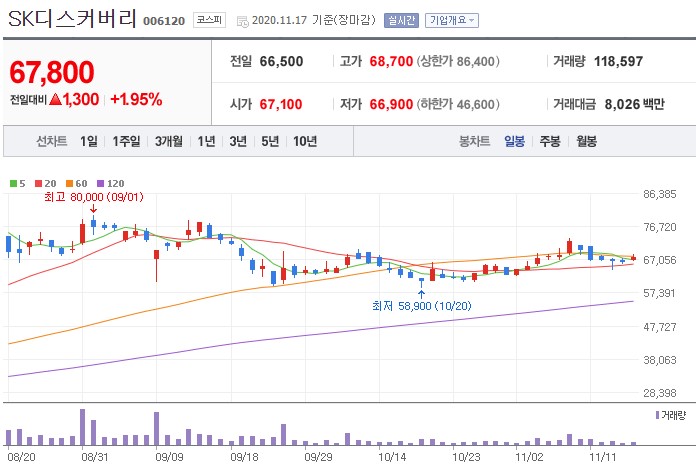This screenshot has width=696, height=469.
Task: Click the 57,391 price axis label
Action: (660, 293)
